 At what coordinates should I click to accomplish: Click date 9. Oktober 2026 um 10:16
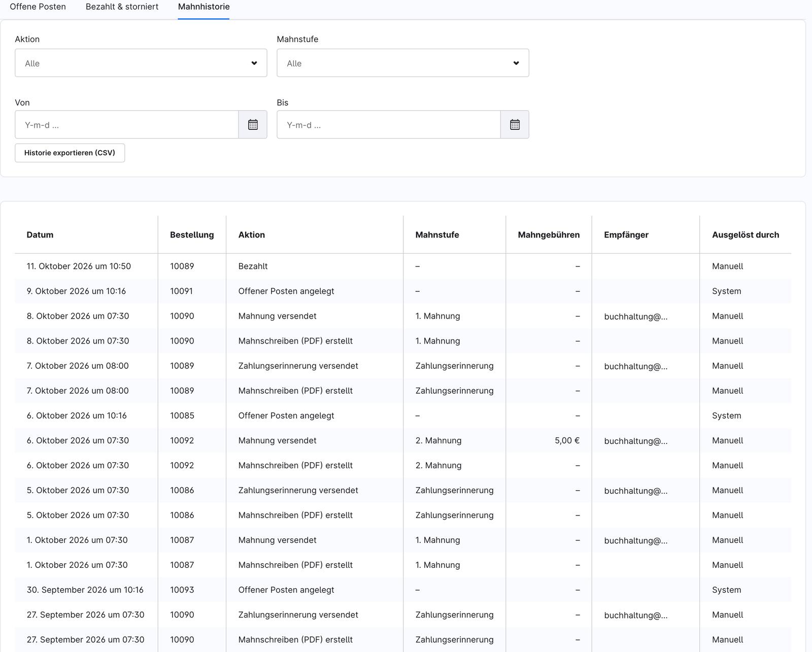click(x=76, y=291)
